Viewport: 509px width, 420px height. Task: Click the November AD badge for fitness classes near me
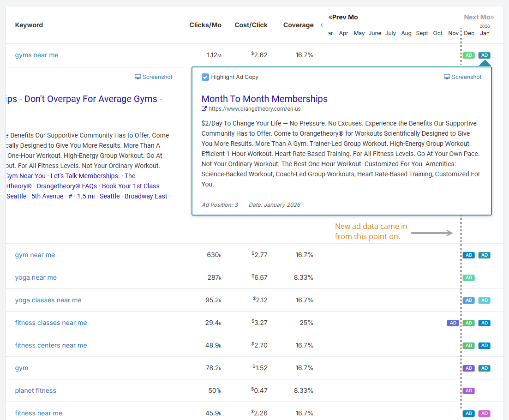click(453, 323)
